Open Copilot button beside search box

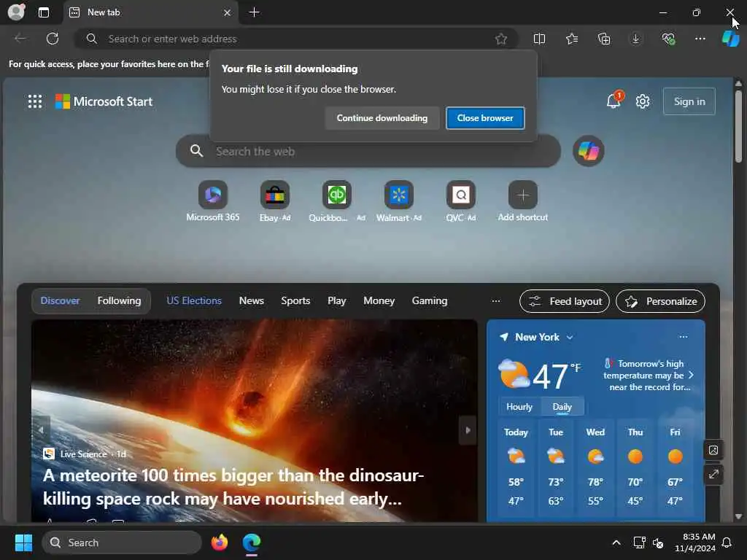pos(589,152)
